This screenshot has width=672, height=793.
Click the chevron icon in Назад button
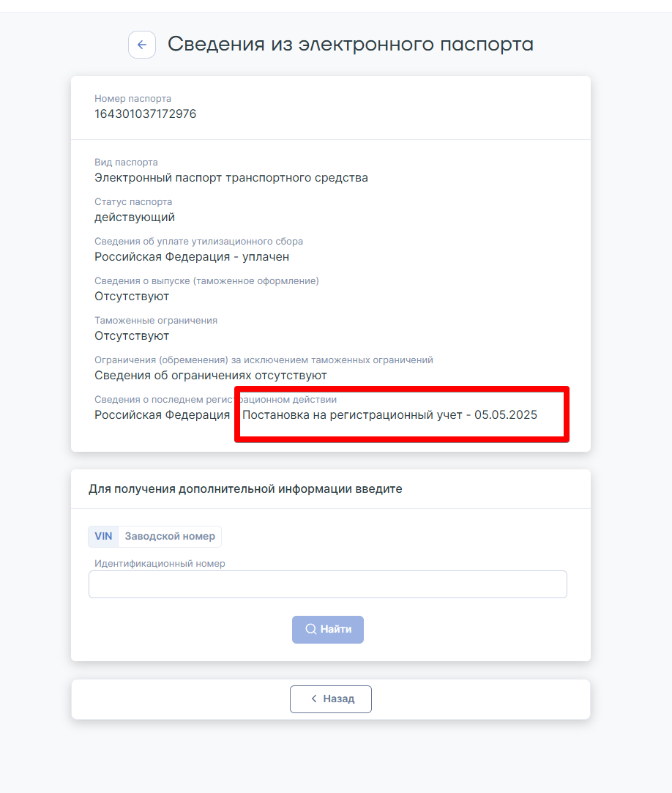[x=314, y=699]
